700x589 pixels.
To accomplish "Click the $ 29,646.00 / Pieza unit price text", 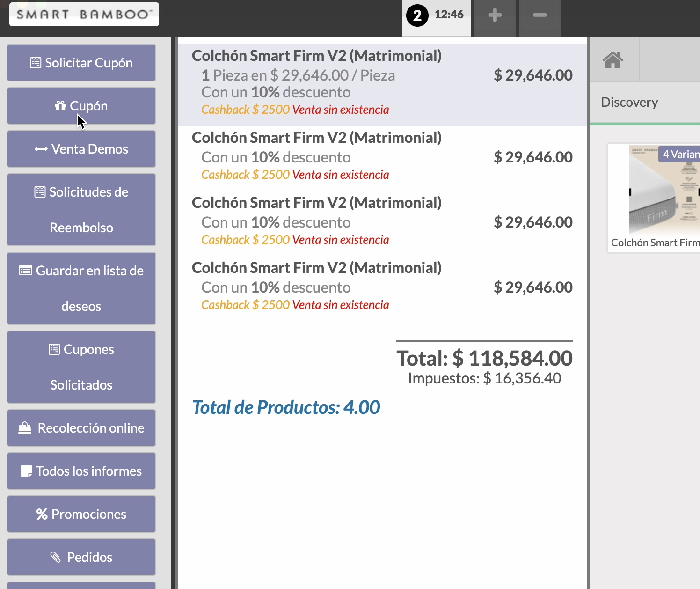I will point(333,75).
